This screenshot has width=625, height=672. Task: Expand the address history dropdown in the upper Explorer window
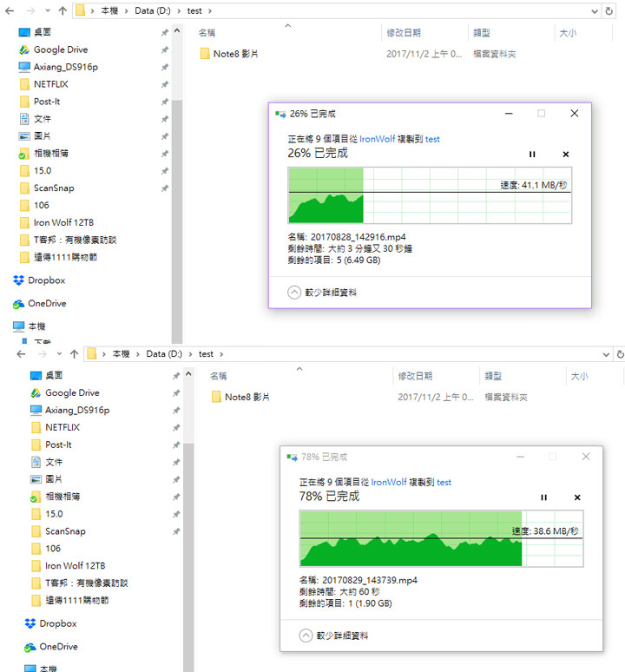(594, 11)
